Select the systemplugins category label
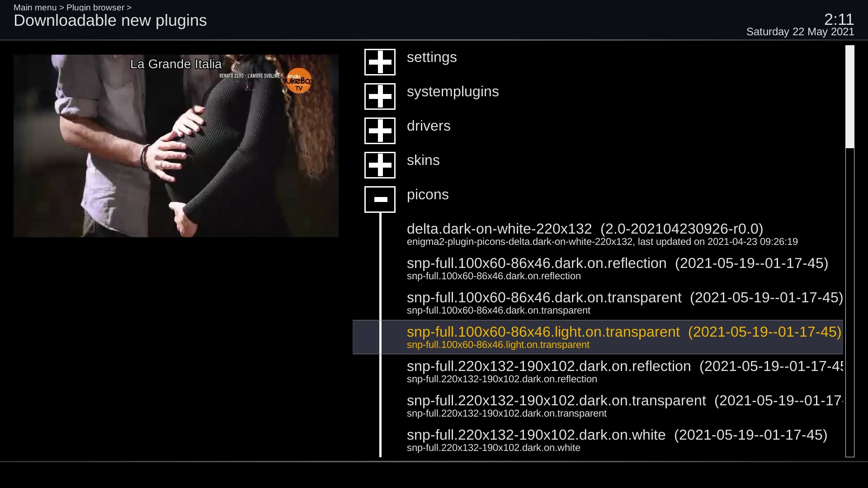This screenshot has width=868, height=488. (x=453, y=92)
